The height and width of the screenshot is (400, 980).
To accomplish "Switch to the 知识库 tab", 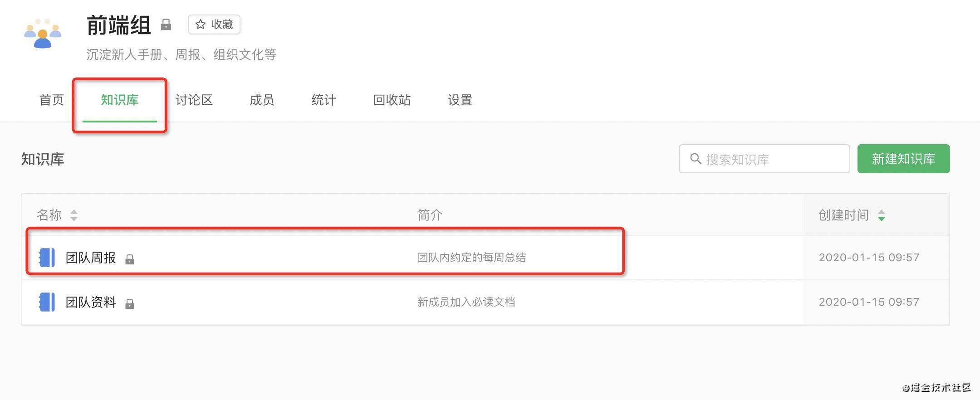I will [120, 100].
